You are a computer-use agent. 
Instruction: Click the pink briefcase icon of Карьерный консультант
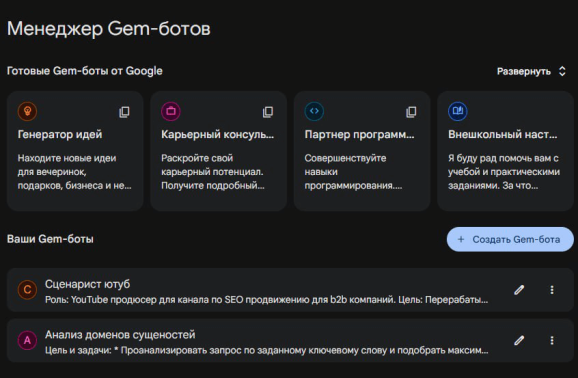pyautogui.click(x=171, y=111)
